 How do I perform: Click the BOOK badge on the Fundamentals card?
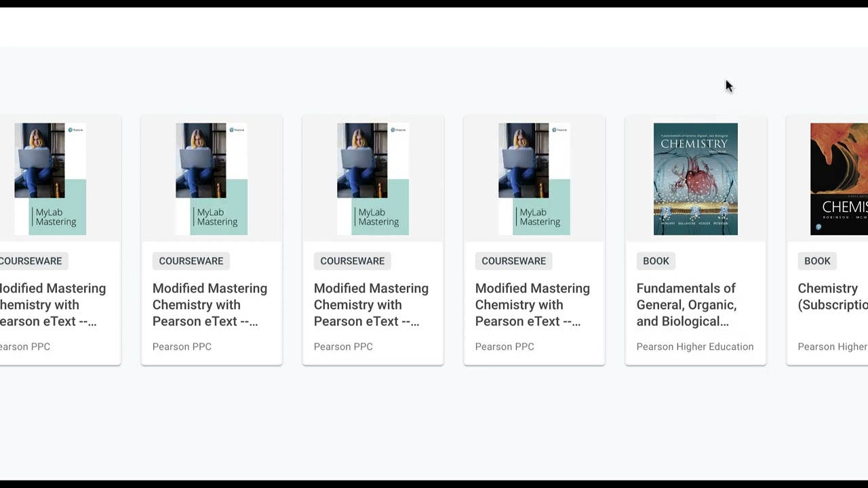(x=656, y=261)
